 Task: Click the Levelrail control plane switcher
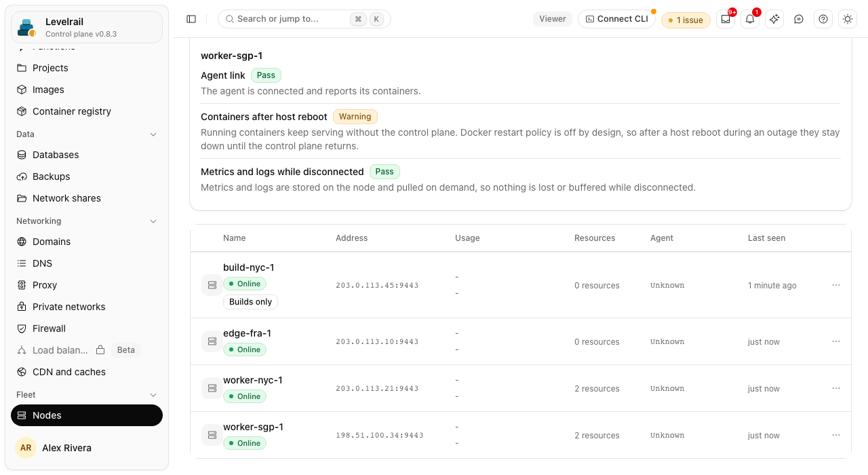click(87, 27)
